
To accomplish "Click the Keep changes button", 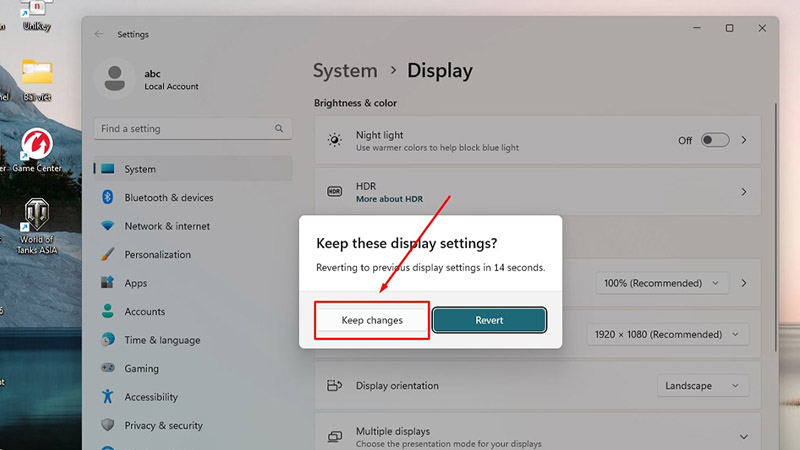I will (x=372, y=320).
